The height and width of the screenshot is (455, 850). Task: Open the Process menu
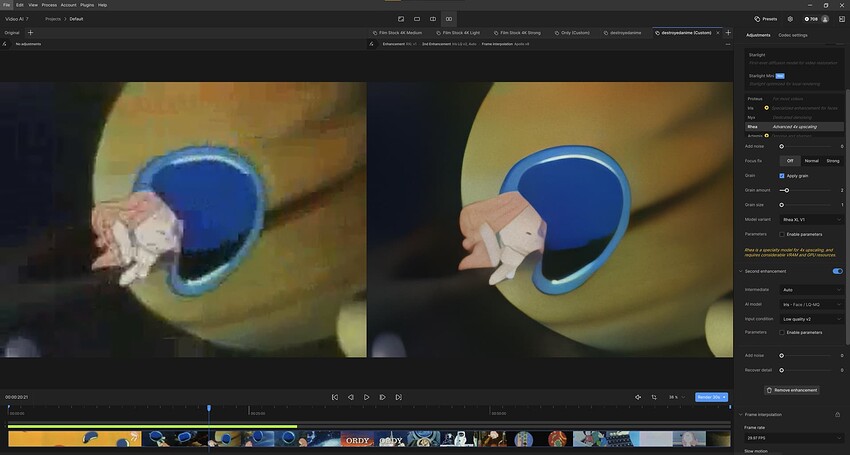click(49, 5)
